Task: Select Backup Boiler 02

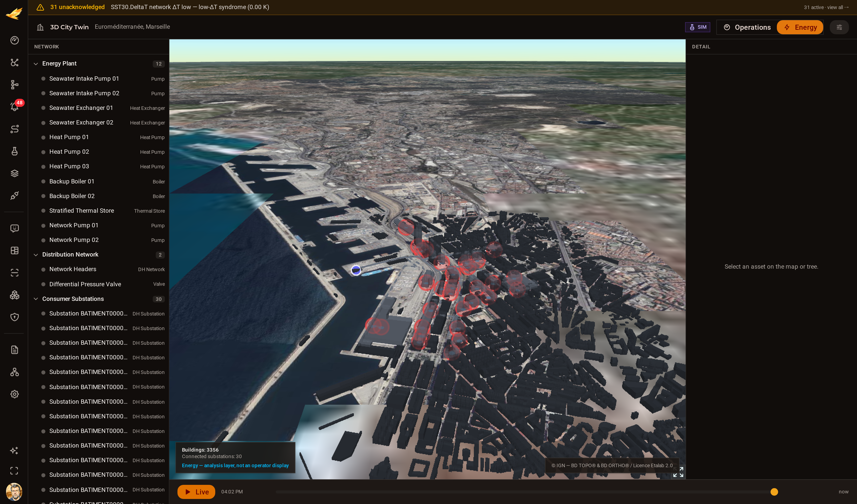Action: pos(99,196)
